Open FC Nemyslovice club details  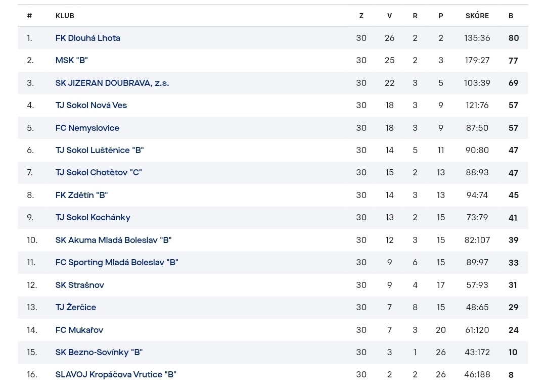tap(87, 128)
